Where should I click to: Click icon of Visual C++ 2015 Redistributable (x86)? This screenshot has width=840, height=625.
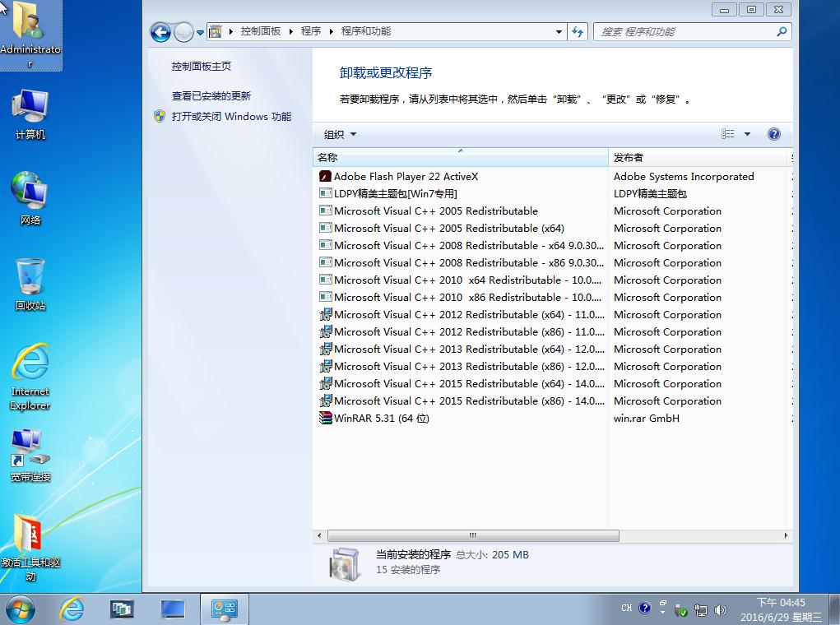pyautogui.click(x=325, y=400)
